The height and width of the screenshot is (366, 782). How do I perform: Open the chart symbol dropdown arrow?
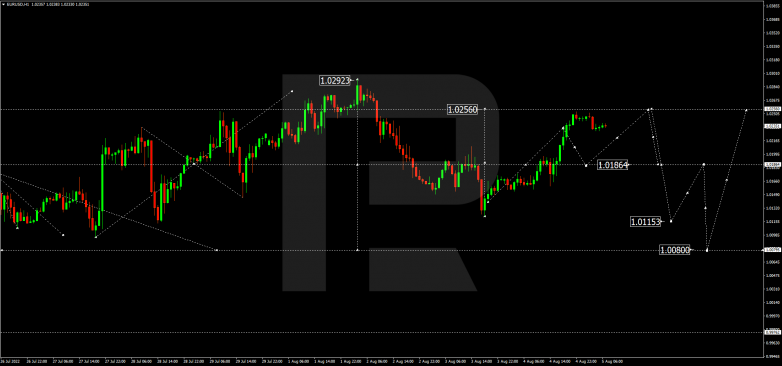tap(3, 4)
